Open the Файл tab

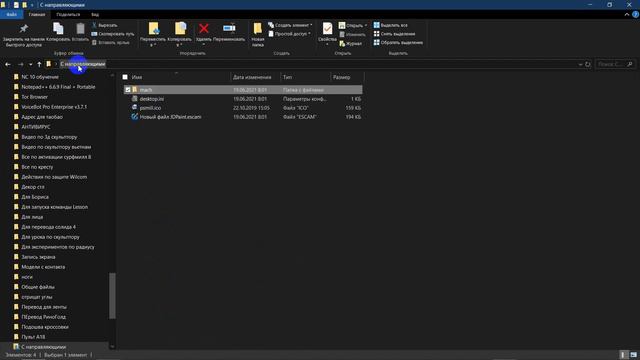click(12, 15)
